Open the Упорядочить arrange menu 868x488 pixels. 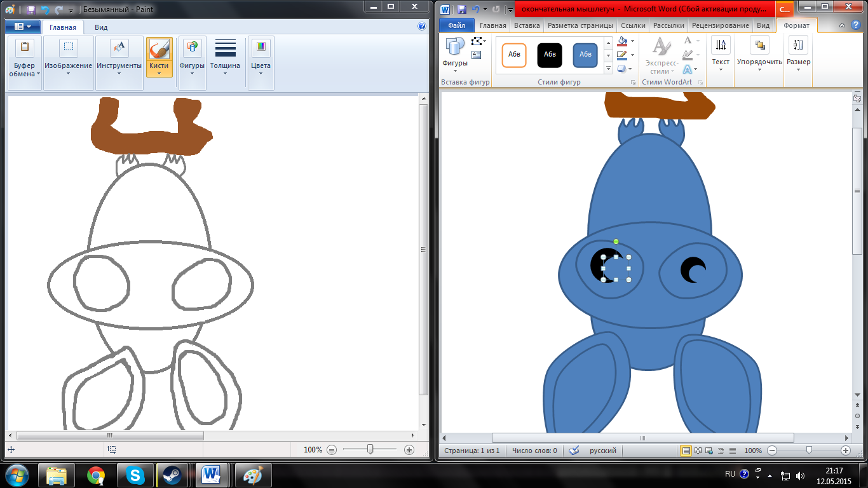759,55
